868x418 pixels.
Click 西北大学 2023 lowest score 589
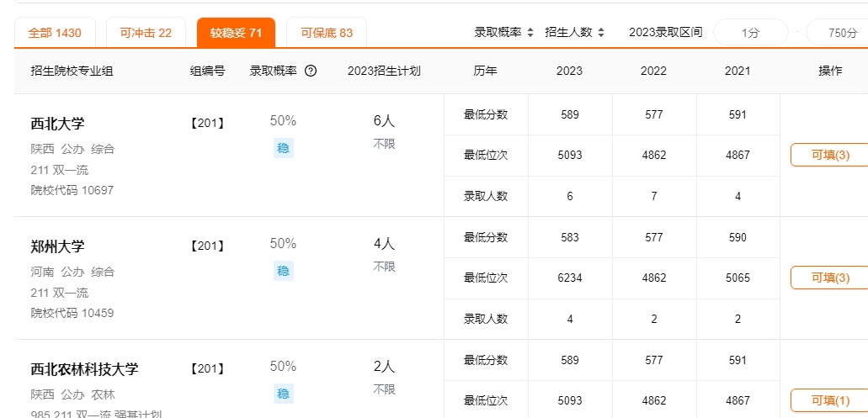coord(570,115)
